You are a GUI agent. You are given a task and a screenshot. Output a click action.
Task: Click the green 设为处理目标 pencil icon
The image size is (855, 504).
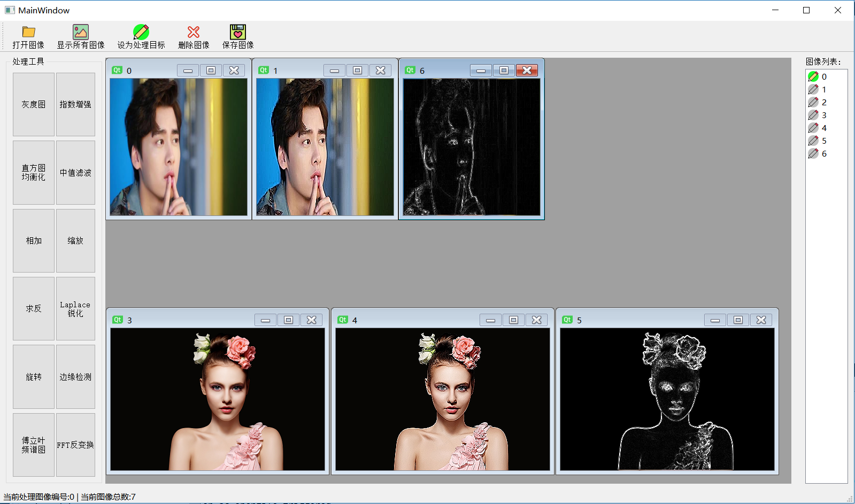141,32
